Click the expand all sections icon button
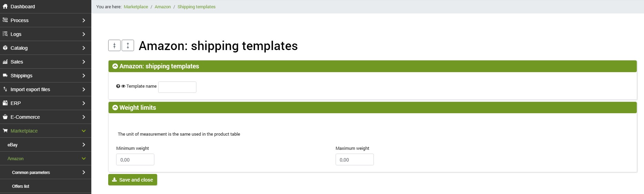The image size is (644, 194). coord(128,46)
